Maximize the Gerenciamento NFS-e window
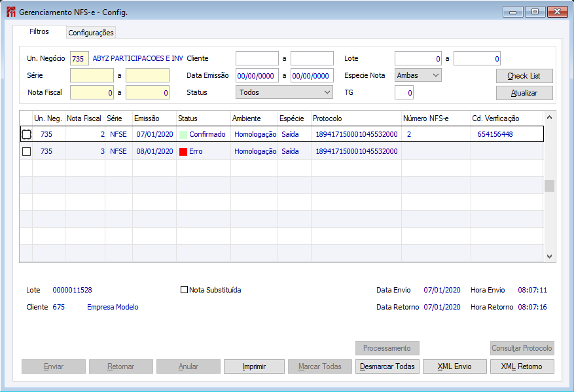Viewport: 574px width, 392px height. point(535,12)
